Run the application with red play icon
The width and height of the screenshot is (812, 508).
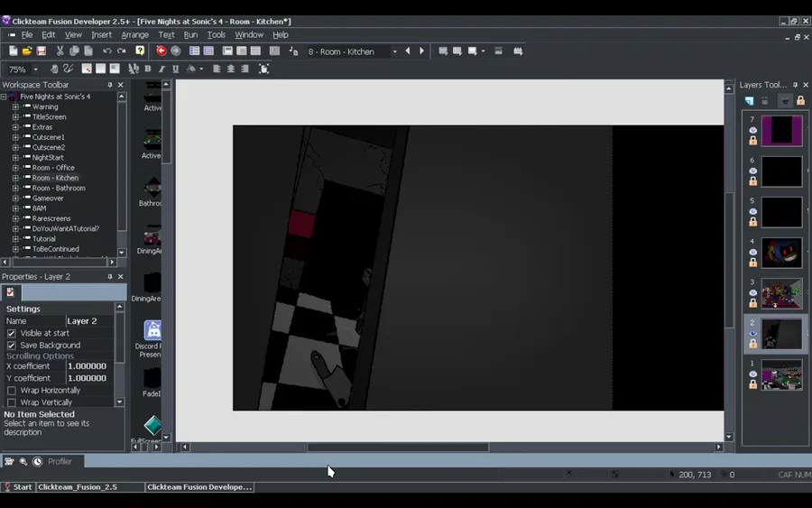click(161, 51)
